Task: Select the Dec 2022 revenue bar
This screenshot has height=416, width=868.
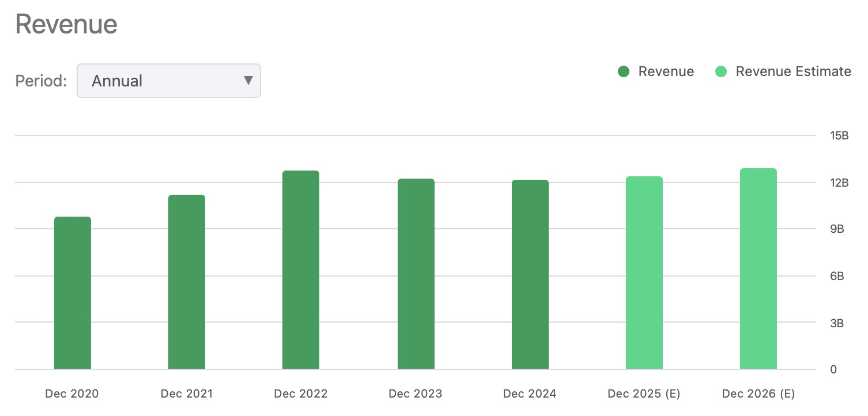Action: 301,270
